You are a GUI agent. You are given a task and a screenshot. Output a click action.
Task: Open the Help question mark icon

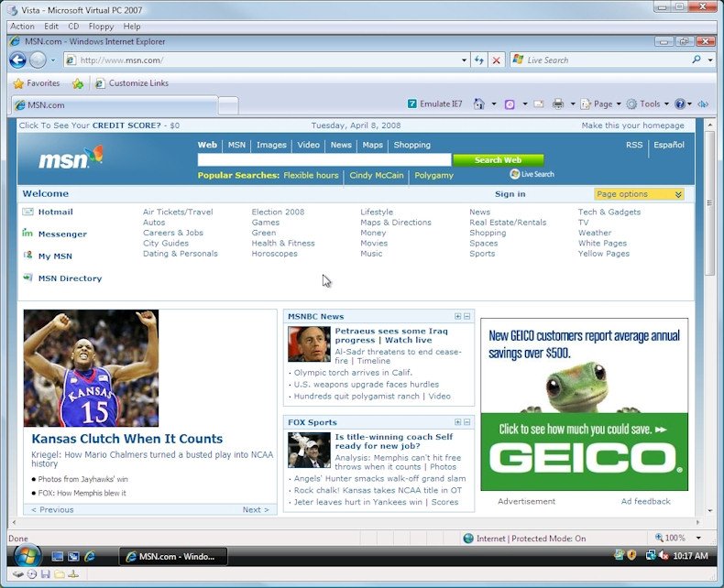click(x=680, y=103)
